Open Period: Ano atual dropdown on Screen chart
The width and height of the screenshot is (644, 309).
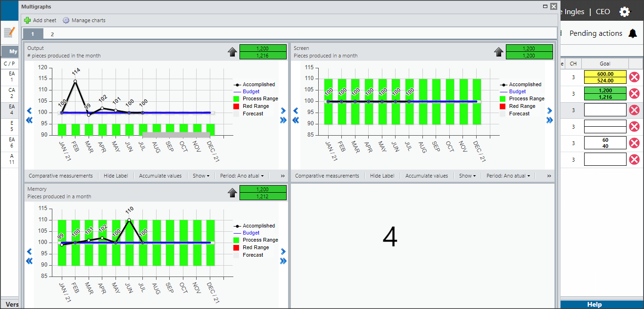508,176
